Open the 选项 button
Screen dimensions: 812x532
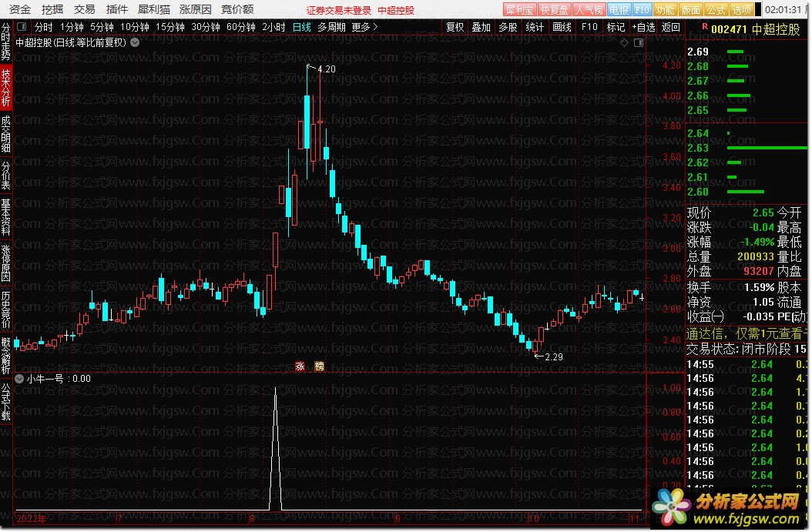[x=741, y=10]
